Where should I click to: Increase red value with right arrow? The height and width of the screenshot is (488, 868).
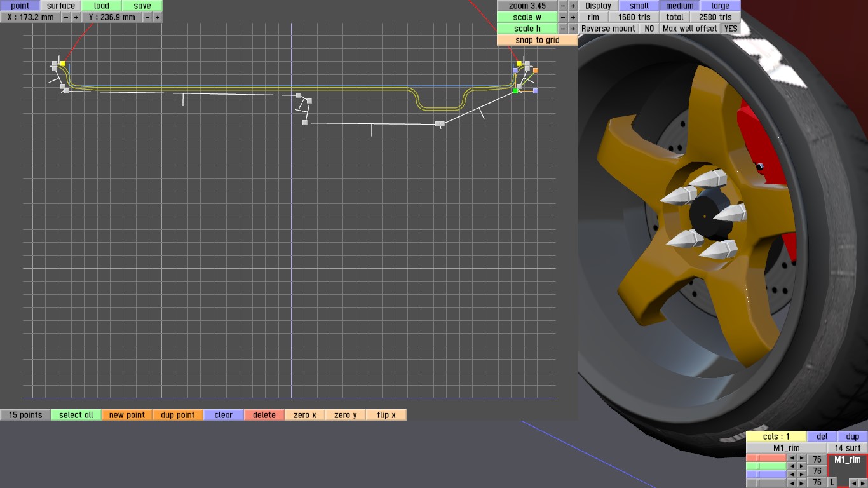(x=801, y=458)
